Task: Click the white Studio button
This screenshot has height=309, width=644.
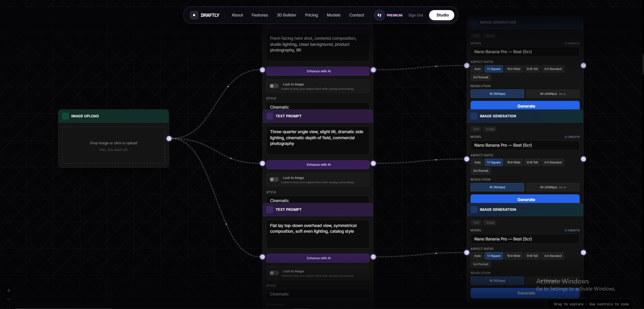Action: tap(442, 15)
